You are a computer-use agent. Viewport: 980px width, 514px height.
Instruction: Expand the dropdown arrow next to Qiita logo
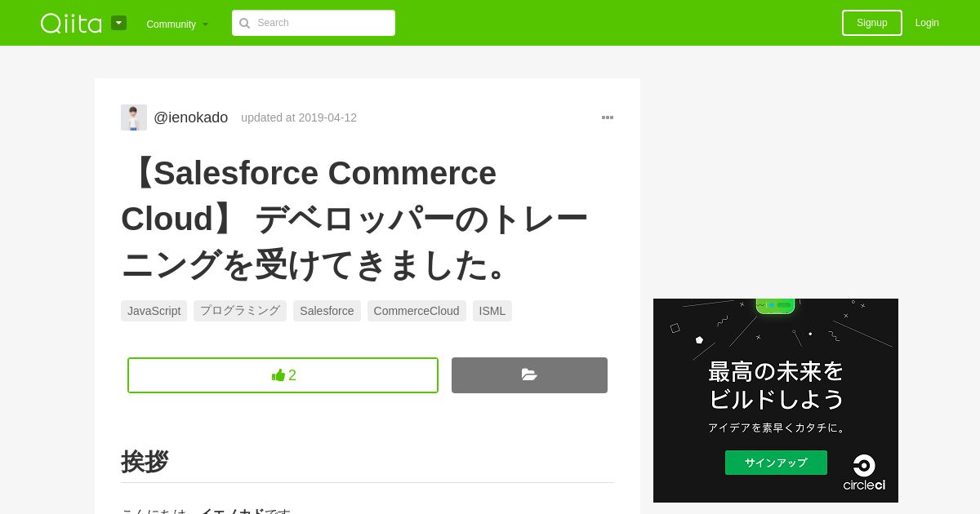tap(118, 23)
